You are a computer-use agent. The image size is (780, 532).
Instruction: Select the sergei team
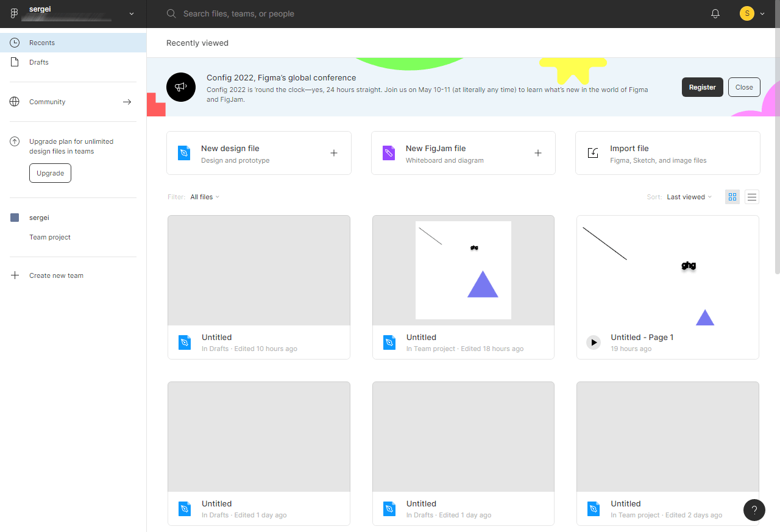[x=73, y=218]
